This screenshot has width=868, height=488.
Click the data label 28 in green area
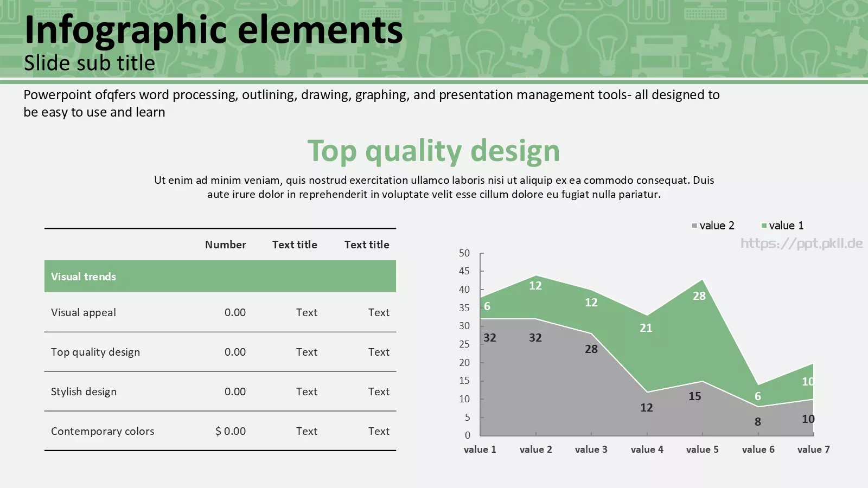point(699,296)
